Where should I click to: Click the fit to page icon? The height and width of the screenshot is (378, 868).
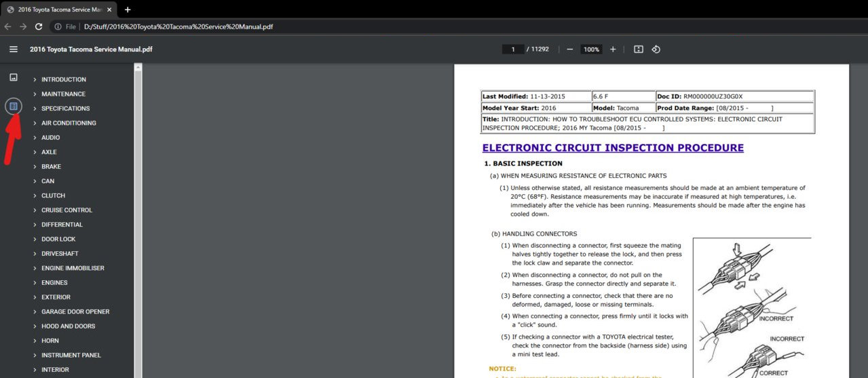coord(638,50)
